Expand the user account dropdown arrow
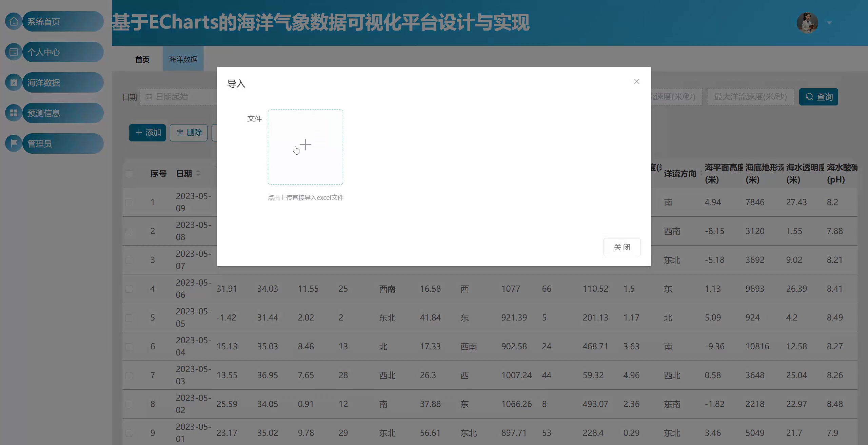Image resolution: width=868 pixels, height=445 pixels. [x=829, y=23]
